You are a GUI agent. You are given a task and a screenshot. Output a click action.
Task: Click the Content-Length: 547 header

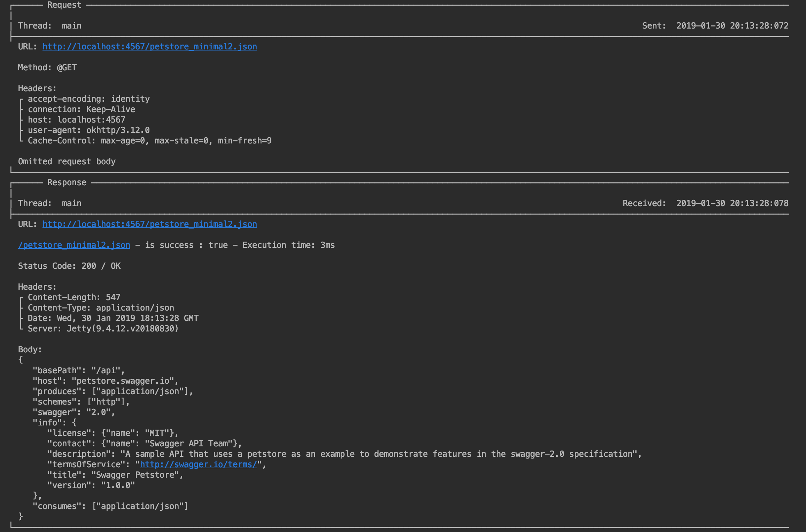(74, 297)
